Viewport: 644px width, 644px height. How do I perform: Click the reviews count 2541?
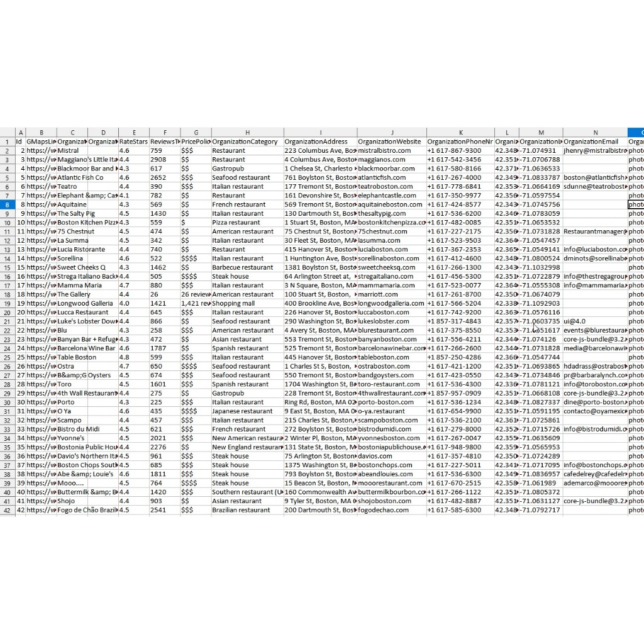(x=165, y=510)
